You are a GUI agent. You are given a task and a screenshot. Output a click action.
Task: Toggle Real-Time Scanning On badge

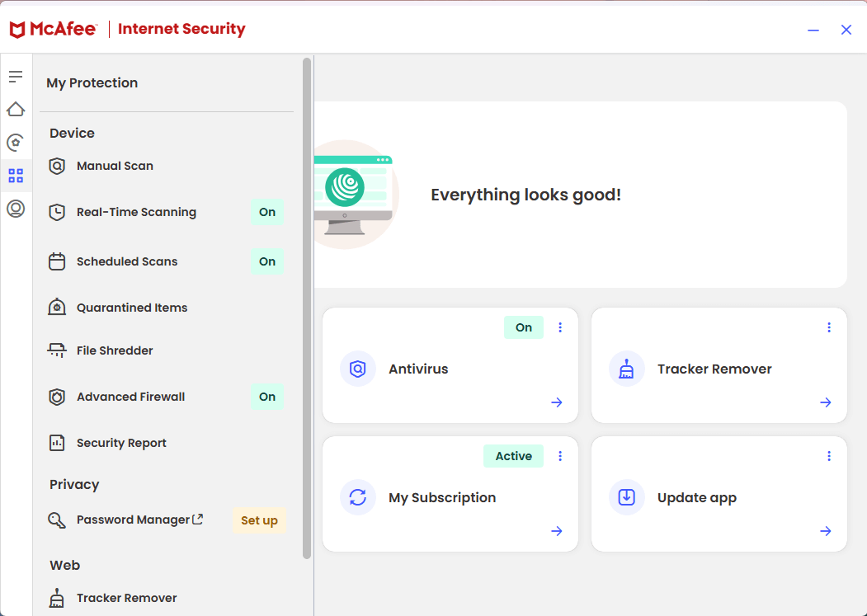[x=266, y=212]
